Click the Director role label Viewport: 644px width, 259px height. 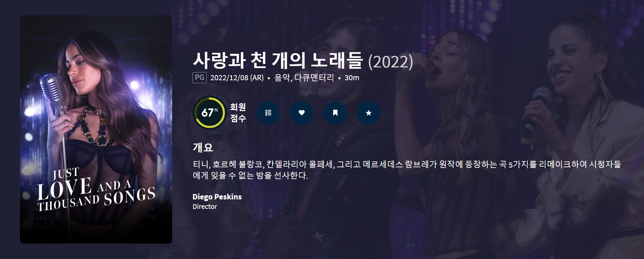click(205, 207)
